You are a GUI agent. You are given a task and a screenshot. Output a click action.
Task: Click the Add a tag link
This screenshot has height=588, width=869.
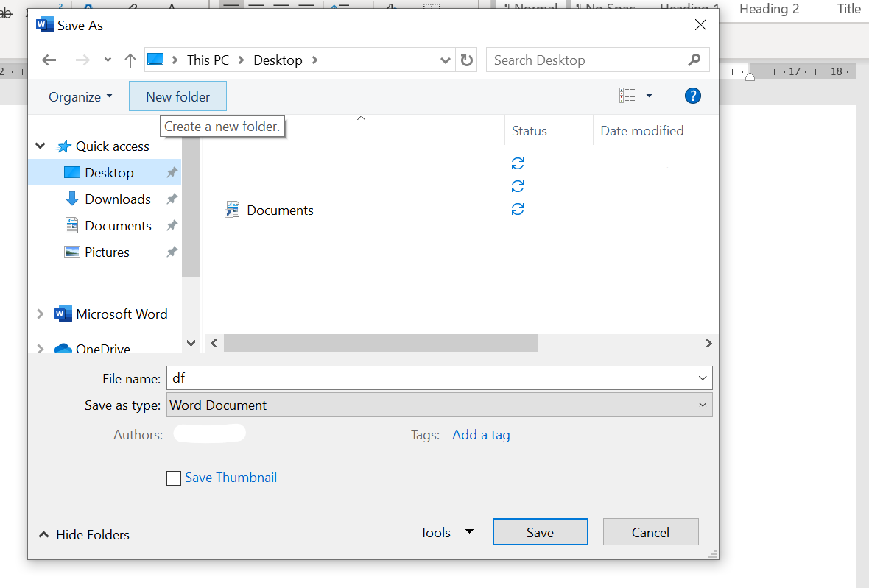[481, 435]
